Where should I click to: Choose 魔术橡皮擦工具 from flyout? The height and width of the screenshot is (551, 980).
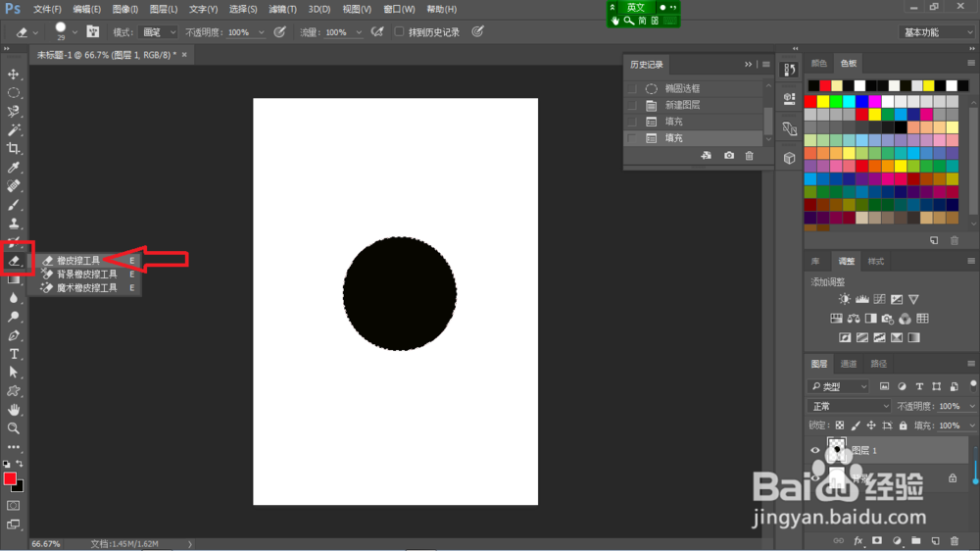88,287
